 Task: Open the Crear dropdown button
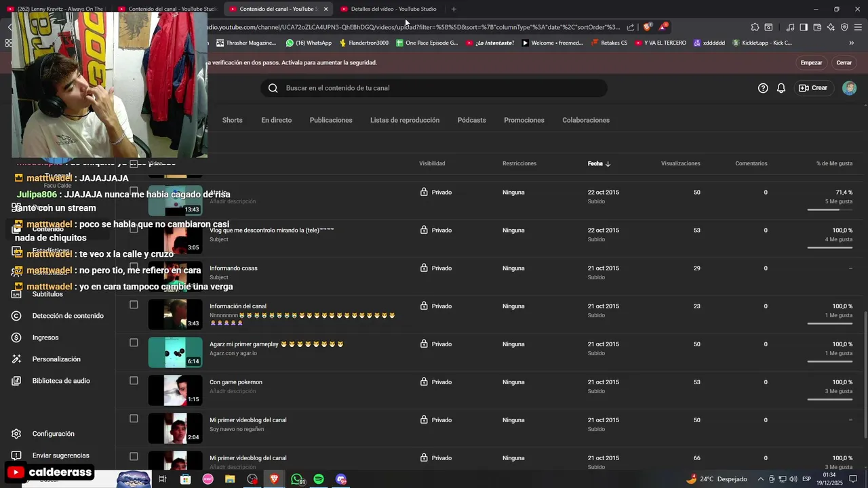coord(813,88)
